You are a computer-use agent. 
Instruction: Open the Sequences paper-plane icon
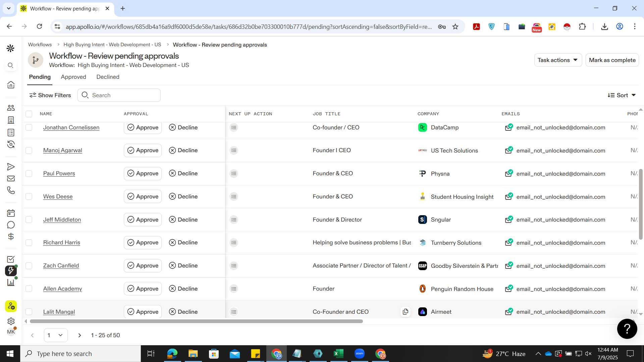point(11,167)
